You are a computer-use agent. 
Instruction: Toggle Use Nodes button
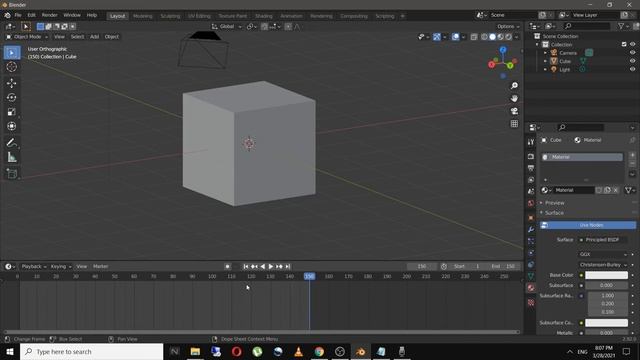pos(588,225)
